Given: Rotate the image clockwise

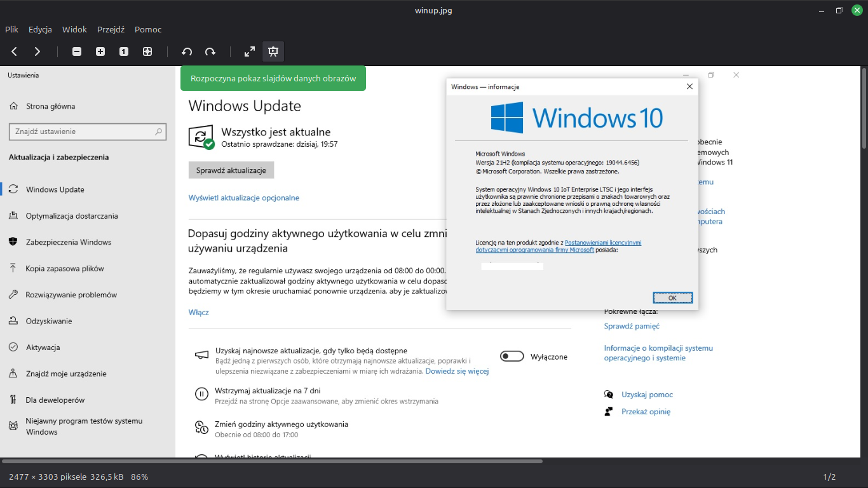Looking at the screenshot, I should pos(210,51).
